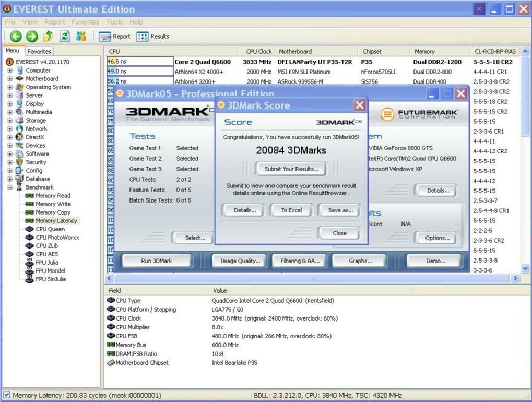
Task: Open the Graphs button in 3DMark05
Action: tap(360, 261)
